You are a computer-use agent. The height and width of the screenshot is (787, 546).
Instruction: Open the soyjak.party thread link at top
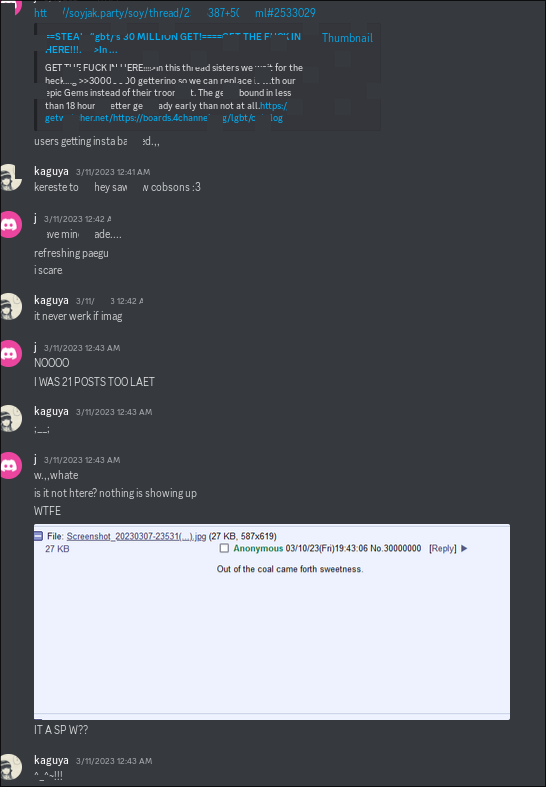[175, 13]
